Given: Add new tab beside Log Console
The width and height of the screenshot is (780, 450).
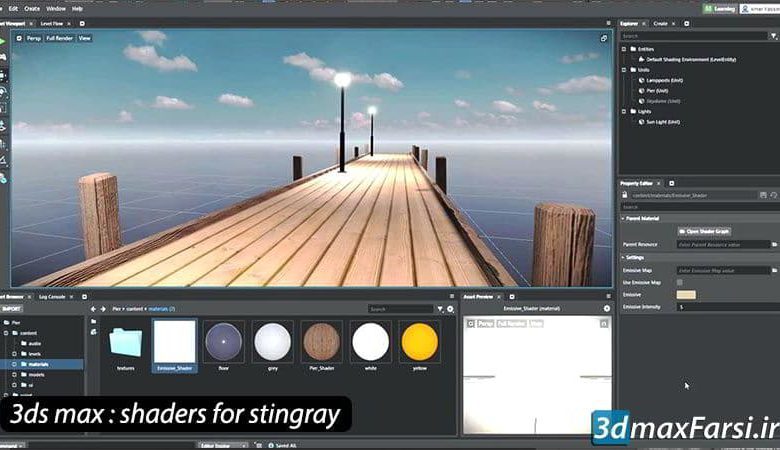Looking at the screenshot, I should pos(84,297).
